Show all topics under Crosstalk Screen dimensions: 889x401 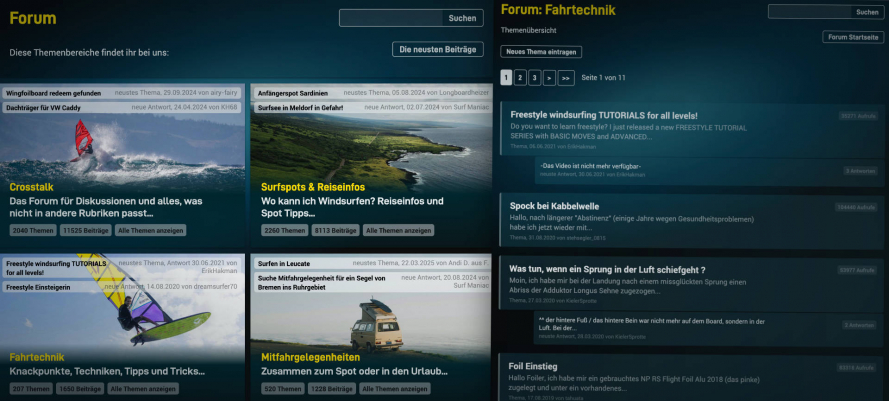(149, 230)
